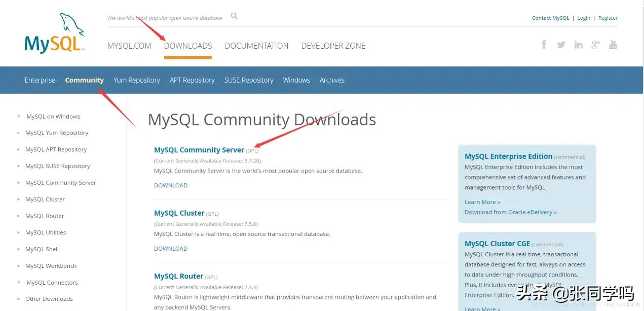The image size is (644, 311).
Task: Open the MySQL Twitter icon
Action: (561, 45)
